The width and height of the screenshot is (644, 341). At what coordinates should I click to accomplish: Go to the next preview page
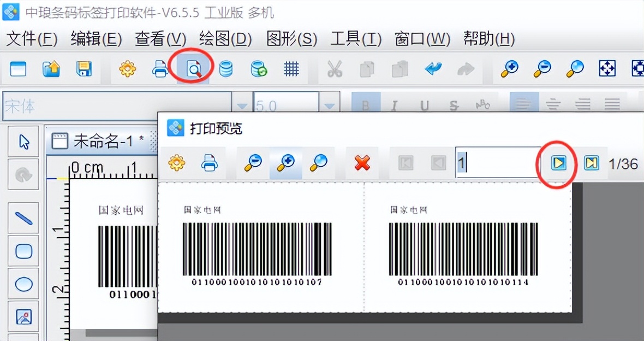click(558, 164)
